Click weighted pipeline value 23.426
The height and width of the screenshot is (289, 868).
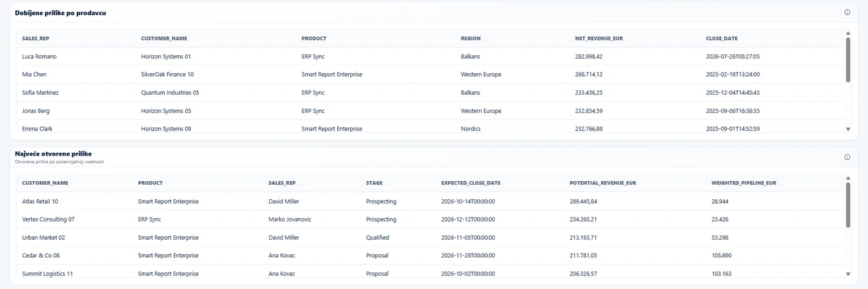coord(720,219)
